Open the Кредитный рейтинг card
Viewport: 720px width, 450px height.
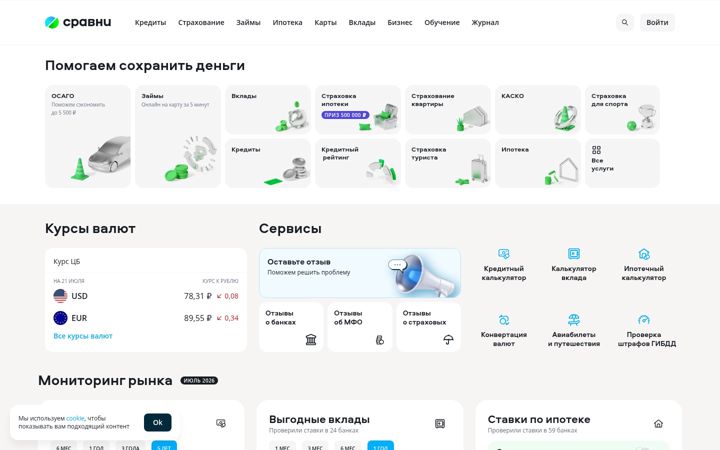click(x=358, y=163)
